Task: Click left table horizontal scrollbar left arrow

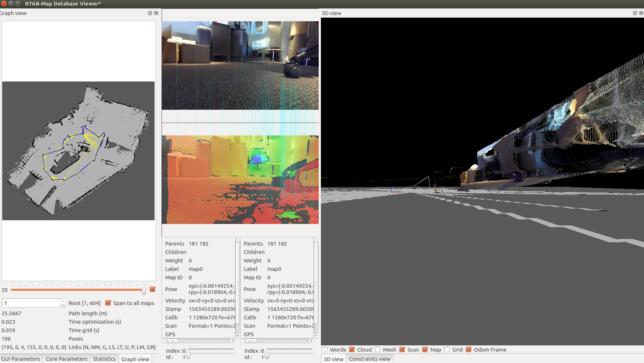Action: click(164, 341)
